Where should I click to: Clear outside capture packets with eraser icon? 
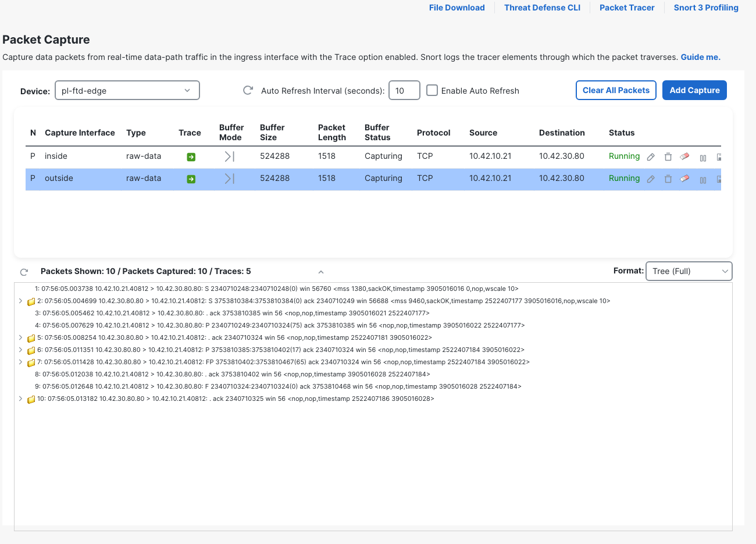(x=684, y=179)
